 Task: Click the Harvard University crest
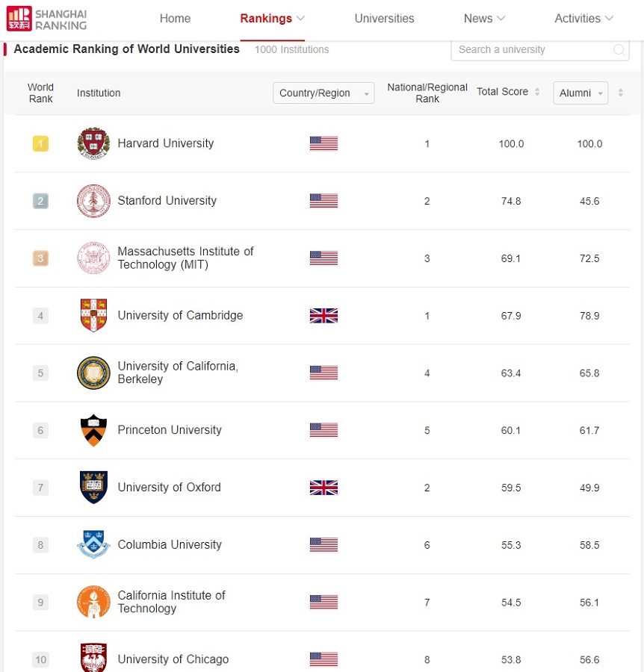[x=93, y=143]
